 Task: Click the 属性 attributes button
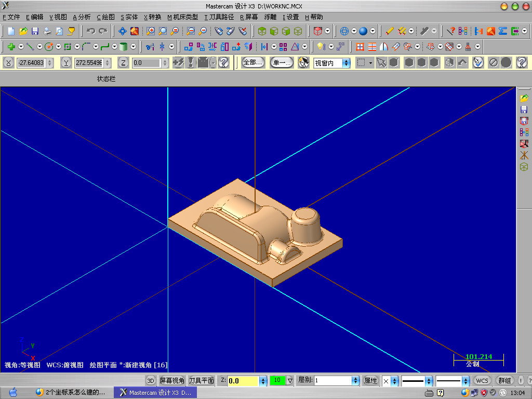pos(370,381)
